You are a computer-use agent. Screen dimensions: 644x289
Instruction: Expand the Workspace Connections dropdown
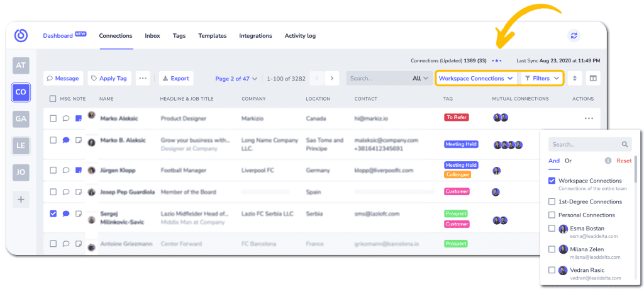pos(476,78)
